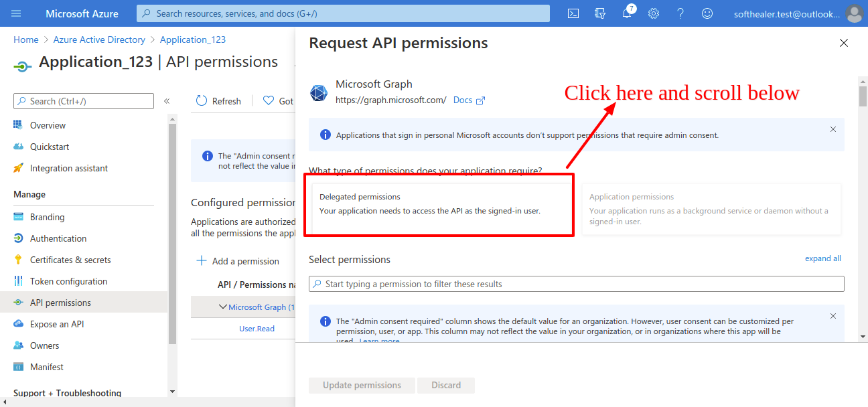Image resolution: width=868 pixels, height=407 pixels.
Task: Click the Microsoft Azure brand title
Action: click(x=82, y=13)
